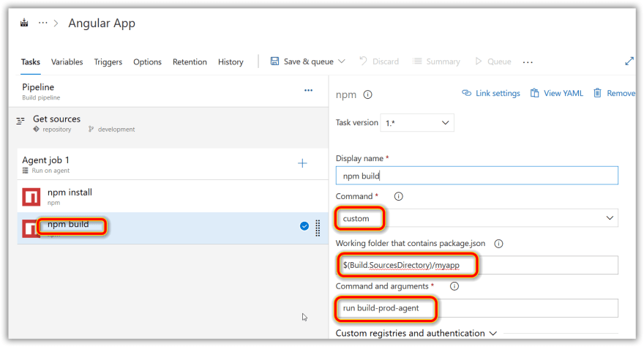Open the Retention tab
Screen dimensions: 644x347
(190, 61)
